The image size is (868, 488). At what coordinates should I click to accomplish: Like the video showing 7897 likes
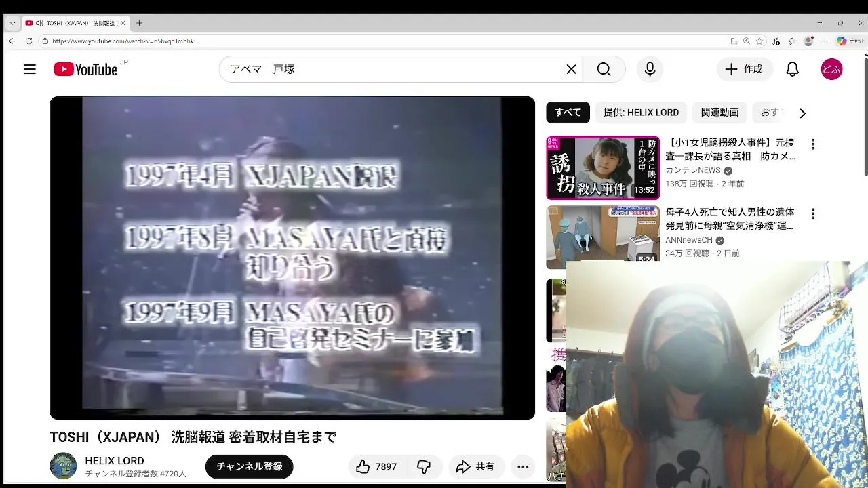click(376, 466)
